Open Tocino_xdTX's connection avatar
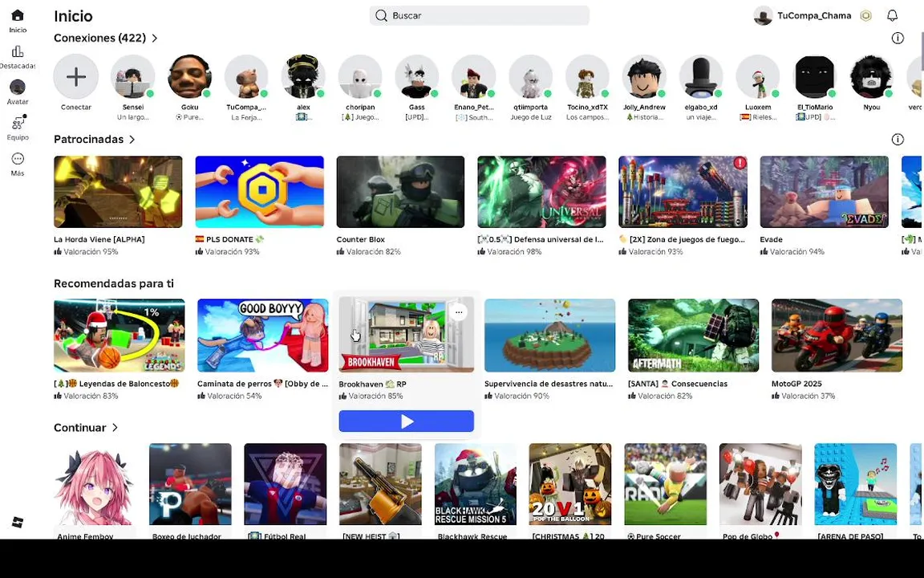Viewport: 924px width, 578px height. pos(587,77)
